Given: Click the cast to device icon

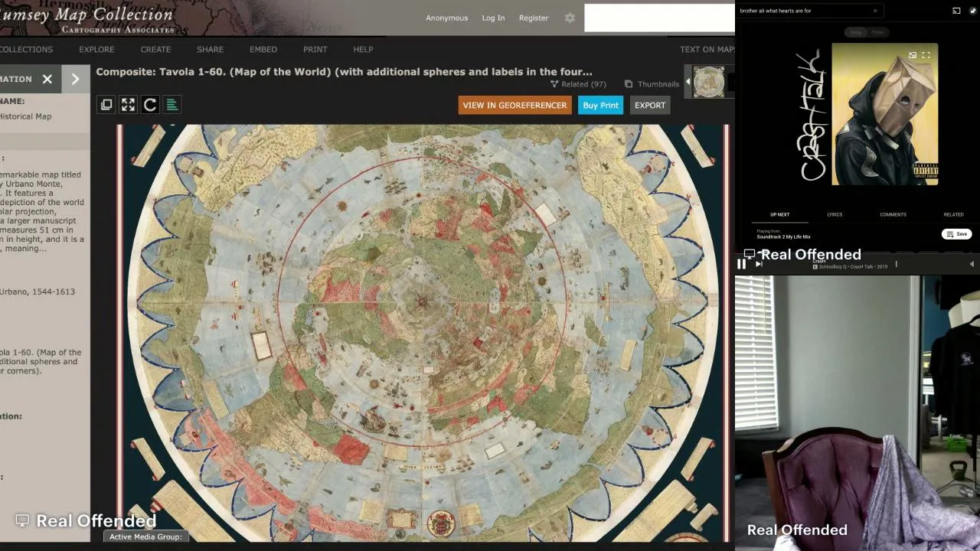Looking at the screenshot, I should coord(956,11).
